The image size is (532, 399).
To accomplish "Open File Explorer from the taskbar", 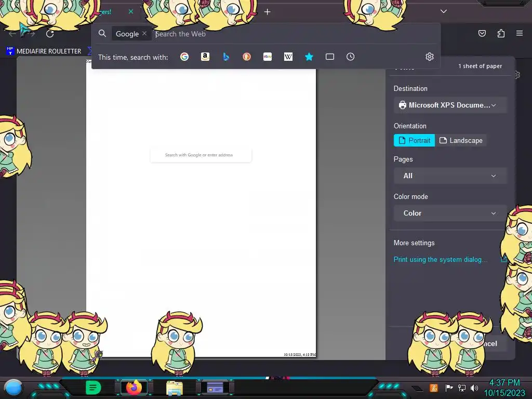I will tap(175, 388).
